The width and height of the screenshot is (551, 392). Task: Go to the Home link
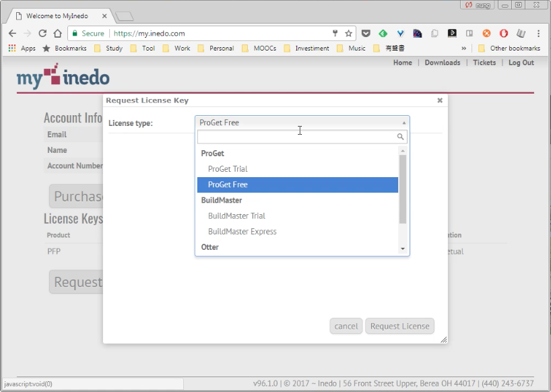tap(402, 63)
